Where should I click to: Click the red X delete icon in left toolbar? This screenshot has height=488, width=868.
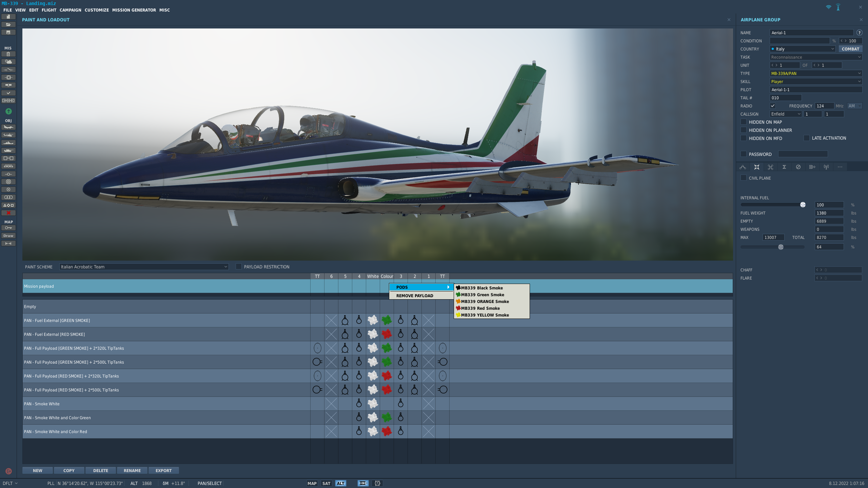[8, 213]
